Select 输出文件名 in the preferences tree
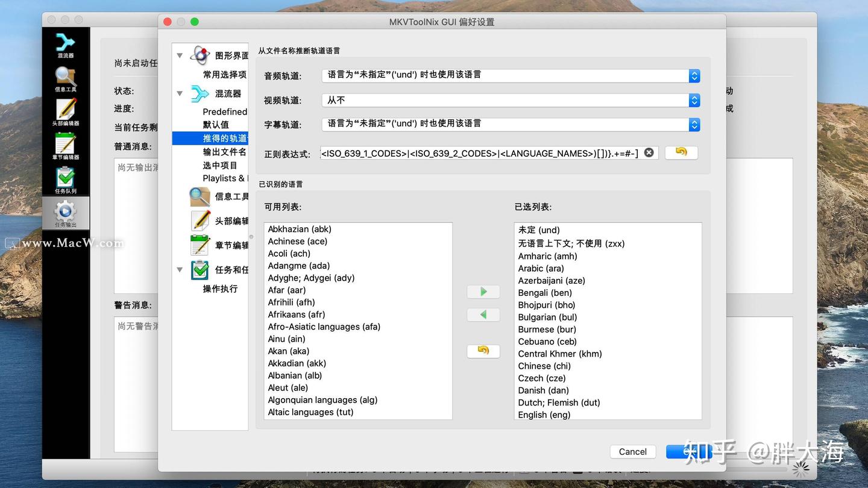The height and width of the screenshot is (488, 868). [x=225, y=152]
